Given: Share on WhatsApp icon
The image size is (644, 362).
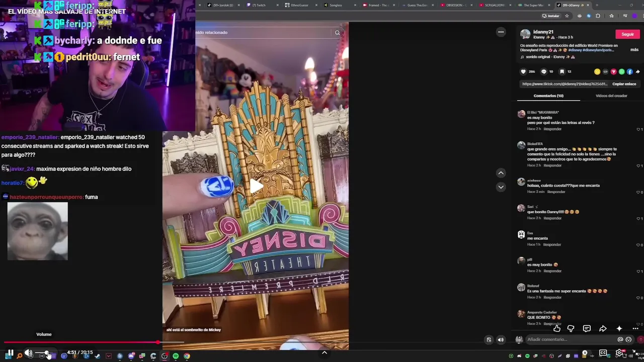Looking at the screenshot, I should click(621, 72).
